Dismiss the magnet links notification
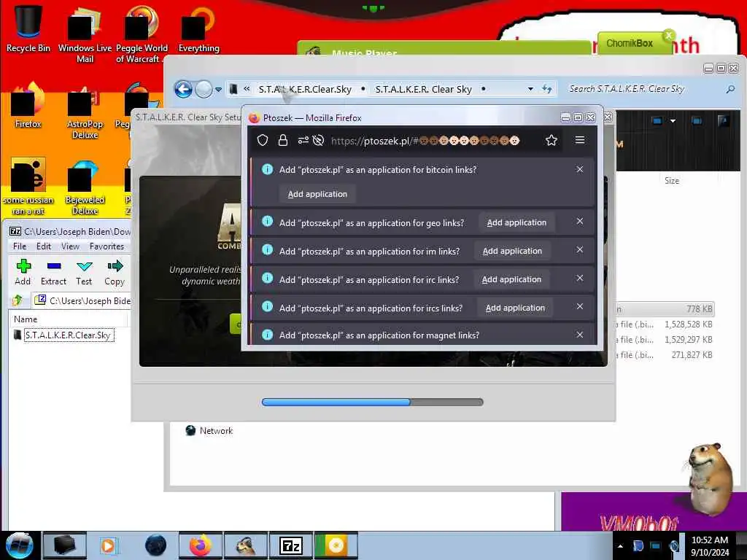This screenshot has width=747, height=560. 580,335
